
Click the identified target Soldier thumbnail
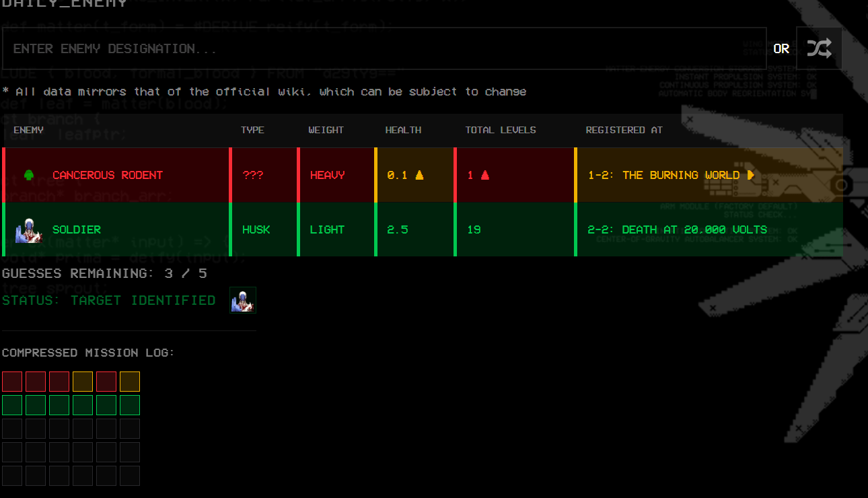(x=243, y=300)
